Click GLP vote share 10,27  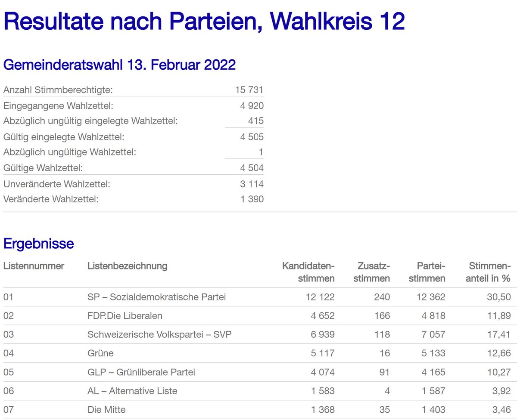tap(499, 372)
